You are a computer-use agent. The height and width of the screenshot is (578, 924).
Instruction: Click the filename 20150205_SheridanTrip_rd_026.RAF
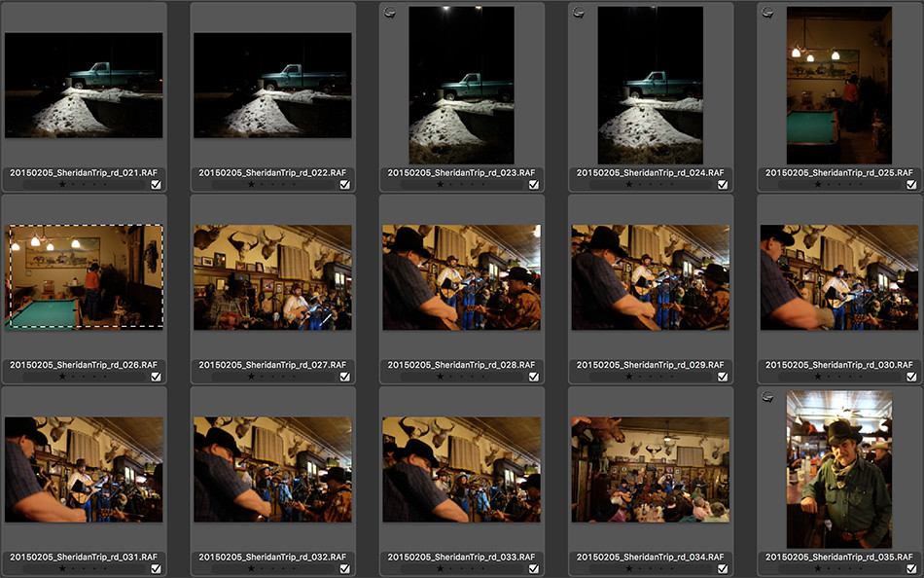coord(84,365)
